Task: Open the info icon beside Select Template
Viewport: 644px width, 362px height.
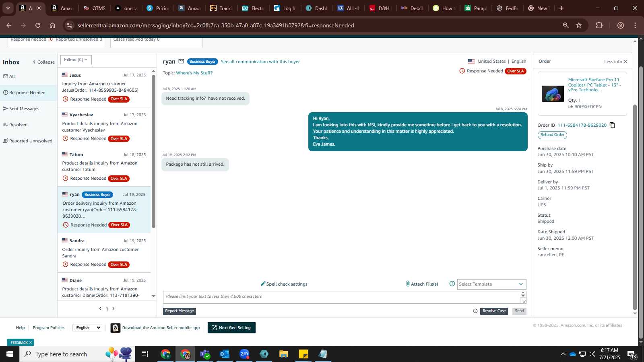Action: (x=452, y=284)
